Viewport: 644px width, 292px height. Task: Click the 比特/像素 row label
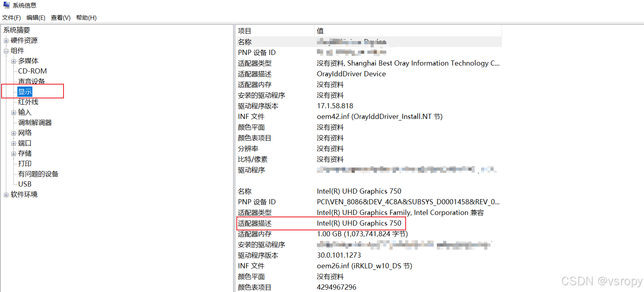tap(253, 159)
